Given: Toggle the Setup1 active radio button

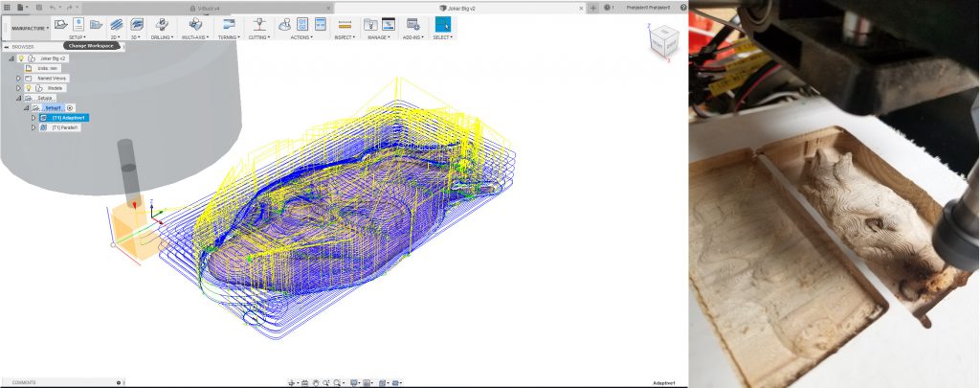Looking at the screenshot, I should [70, 108].
